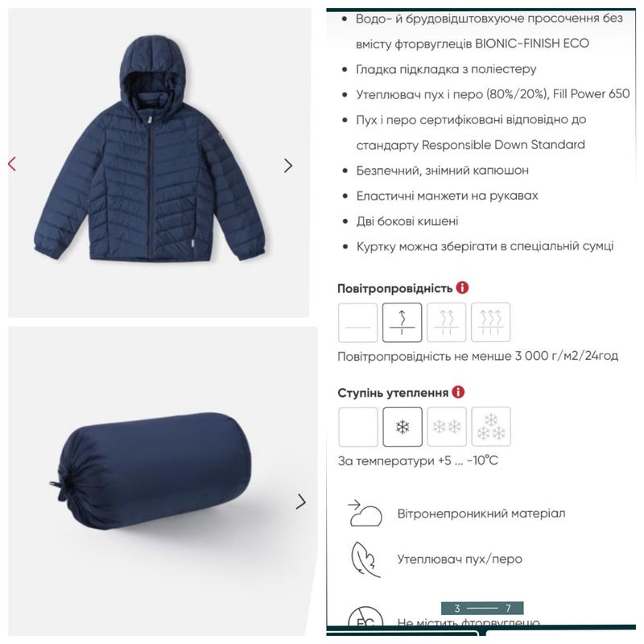Go to next image of the storage bag
This screenshot has width=644, height=644.
(301, 502)
